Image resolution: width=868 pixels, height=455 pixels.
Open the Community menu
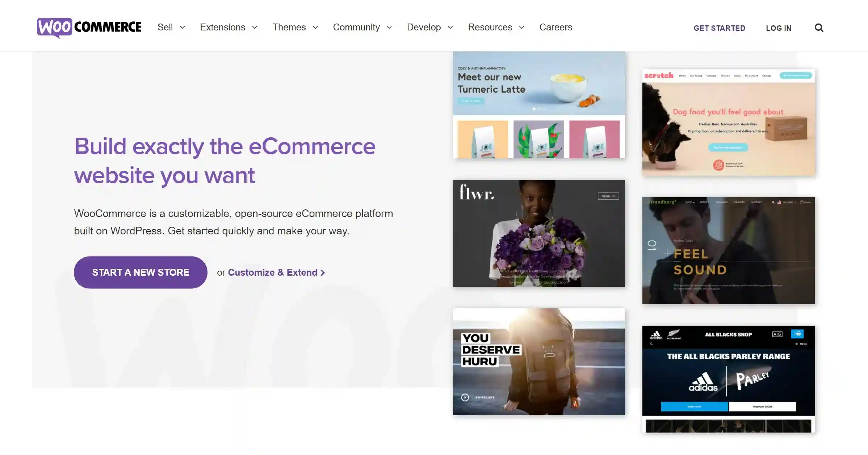coord(357,27)
